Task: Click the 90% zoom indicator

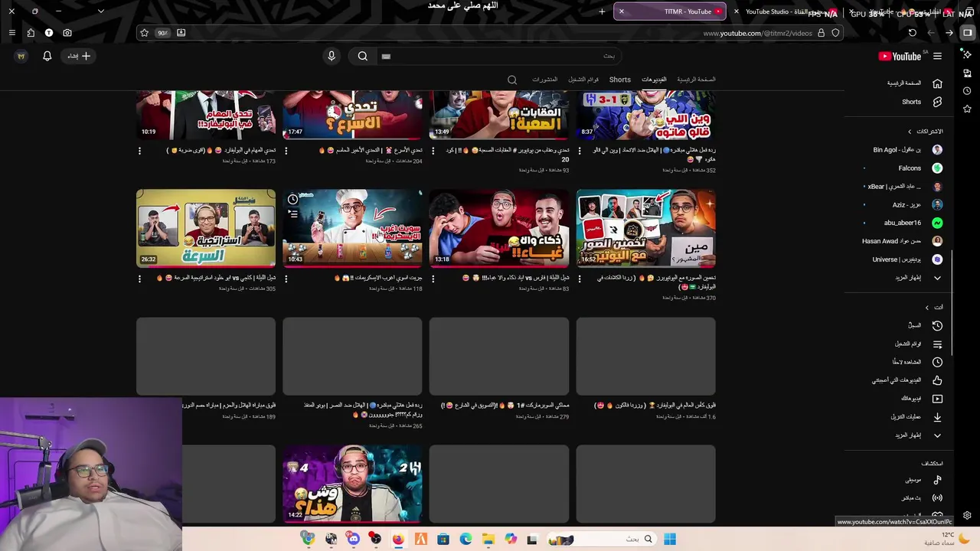Action: click(162, 33)
